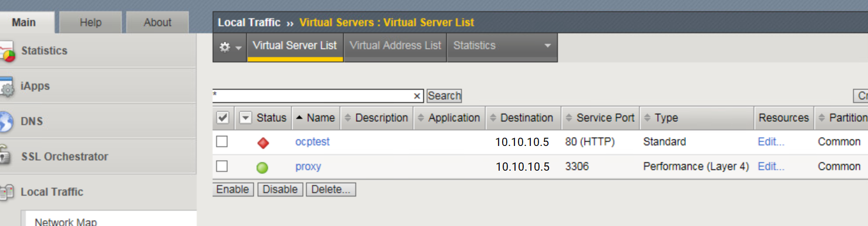868x226 pixels.
Task: Check the proxy row checkbox
Action: click(x=221, y=166)
